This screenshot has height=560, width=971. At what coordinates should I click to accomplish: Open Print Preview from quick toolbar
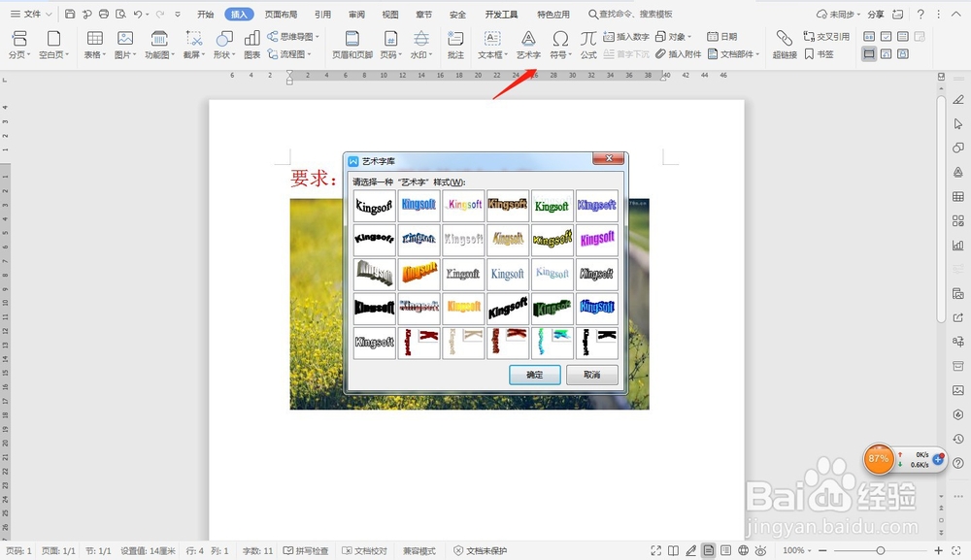coord(120,14)
